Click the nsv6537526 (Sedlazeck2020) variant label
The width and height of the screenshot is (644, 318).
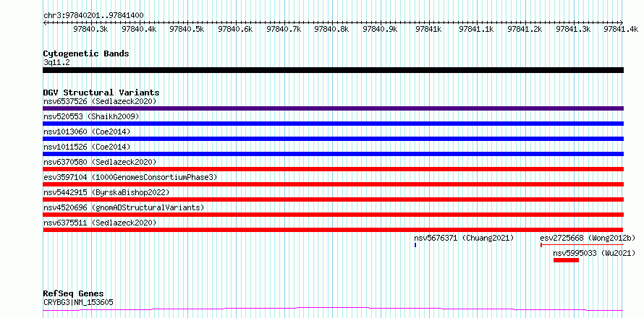coord(100,101)
